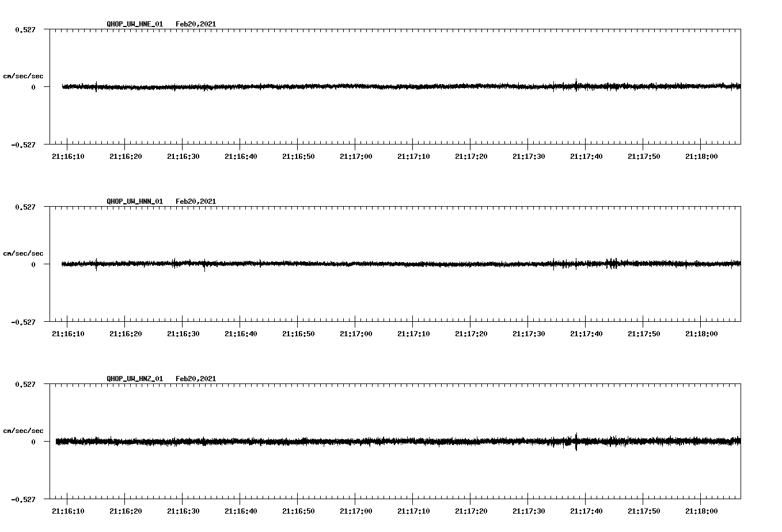
Task: Select the QHOP_UW_HNE_01 channel label
Action: tap(134, 24)
